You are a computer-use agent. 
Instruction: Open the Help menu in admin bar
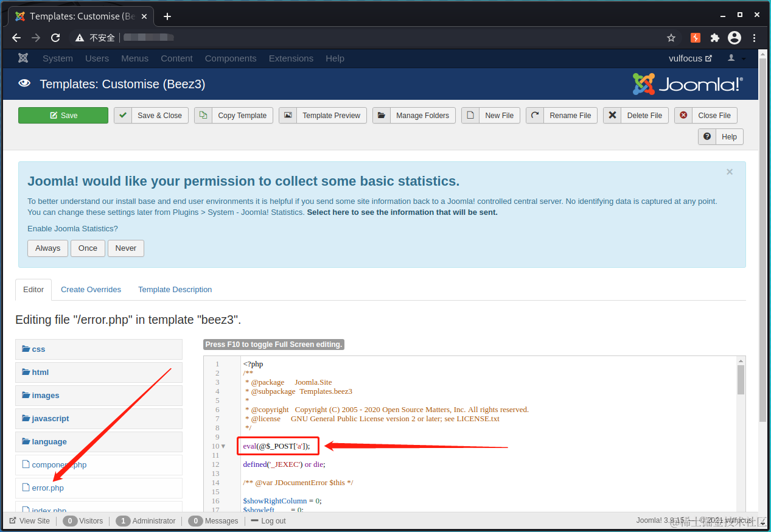(335, 58)
